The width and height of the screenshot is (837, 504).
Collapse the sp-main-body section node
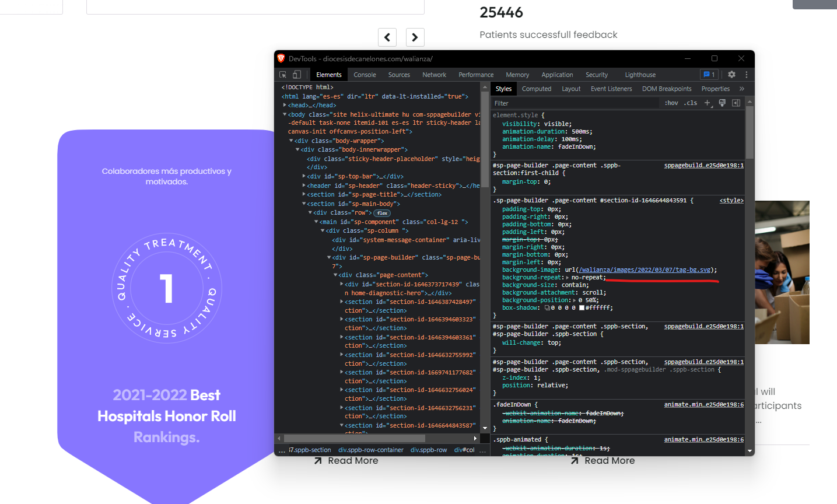point(304,204)
